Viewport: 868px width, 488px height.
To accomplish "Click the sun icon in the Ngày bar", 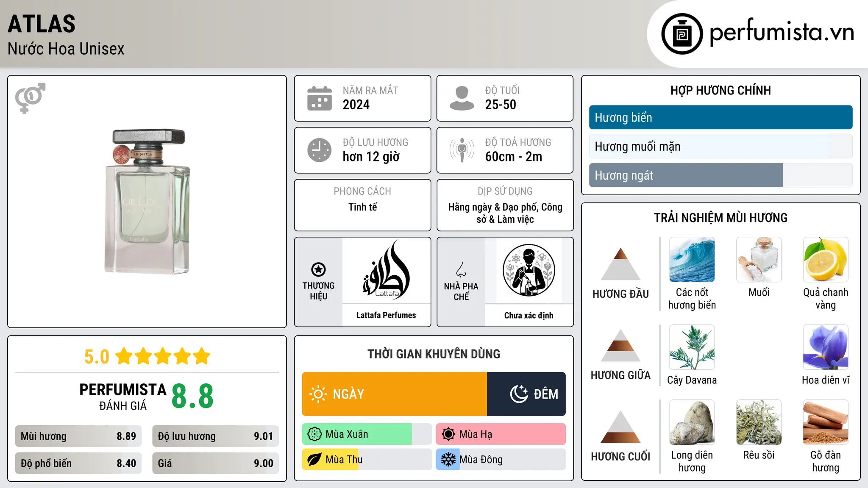I will tap(318, 394).
